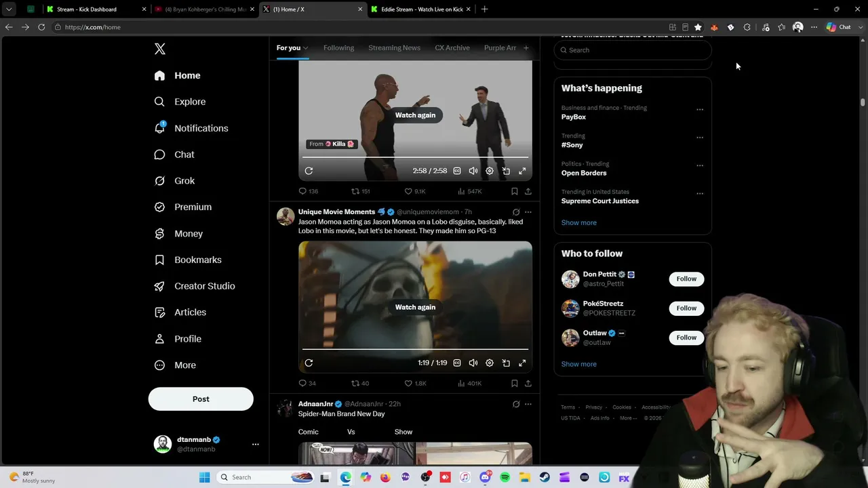868x488 pixels.
Task: Toggle captions on the 1:19 video
Action: coord(457,363)
